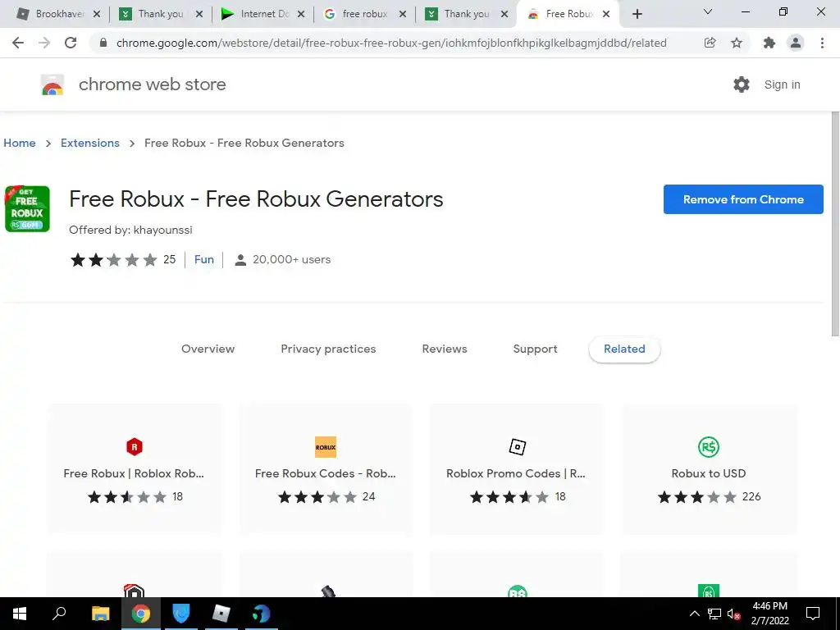840x630 pixels.
Task: Click the 20,000+ users text
Action: pyautogui.click(x=291, y=260)
